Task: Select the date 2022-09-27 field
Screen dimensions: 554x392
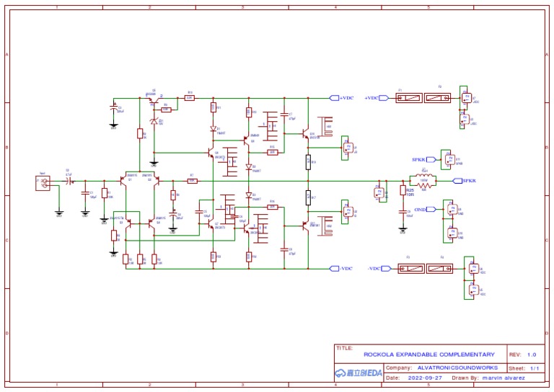Action: click(425, 378)
